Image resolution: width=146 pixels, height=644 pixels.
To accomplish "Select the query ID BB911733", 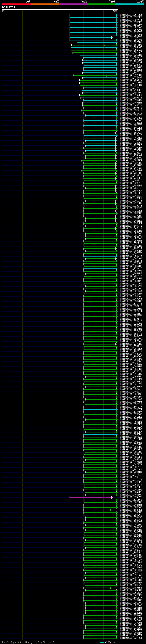I will (x=8, y=7).
